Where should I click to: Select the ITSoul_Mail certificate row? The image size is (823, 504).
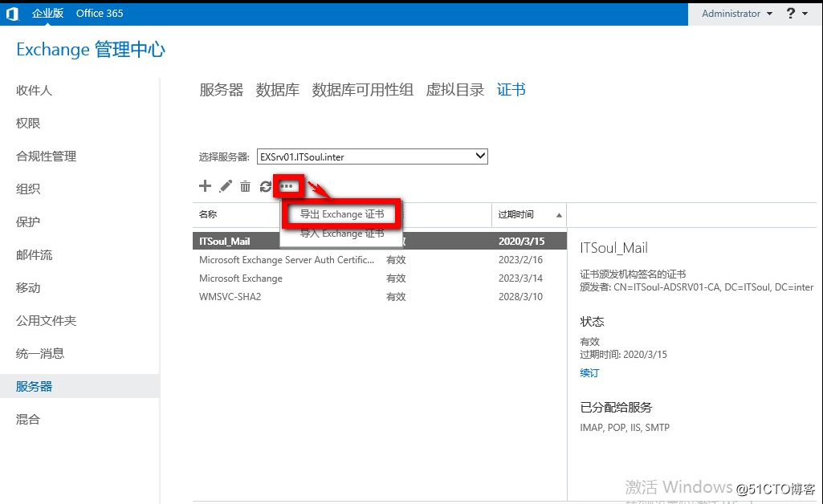pyautogui.click(x=380, y=242)
